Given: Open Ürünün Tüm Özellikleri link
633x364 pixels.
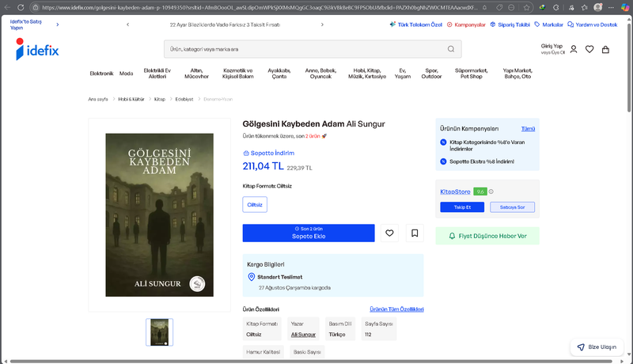Looking at the screenshot, I should [397, 309].
